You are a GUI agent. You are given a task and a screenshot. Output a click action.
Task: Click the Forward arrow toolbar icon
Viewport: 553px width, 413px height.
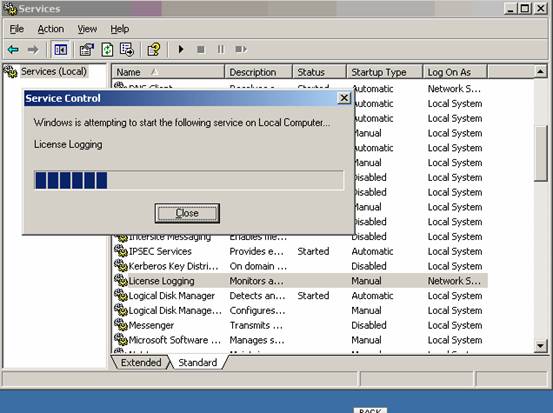[x=33, y=49]
